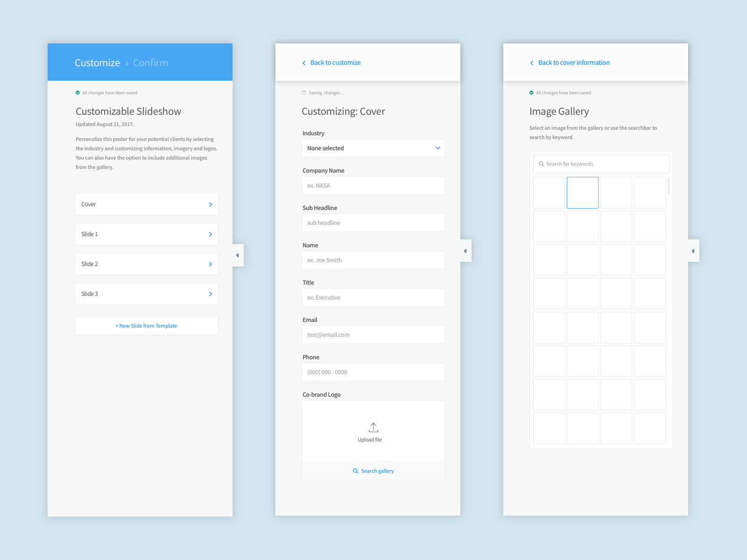The image size is (747, 560).
Task: Add a New Slide from Template
Action: (147, 326)
